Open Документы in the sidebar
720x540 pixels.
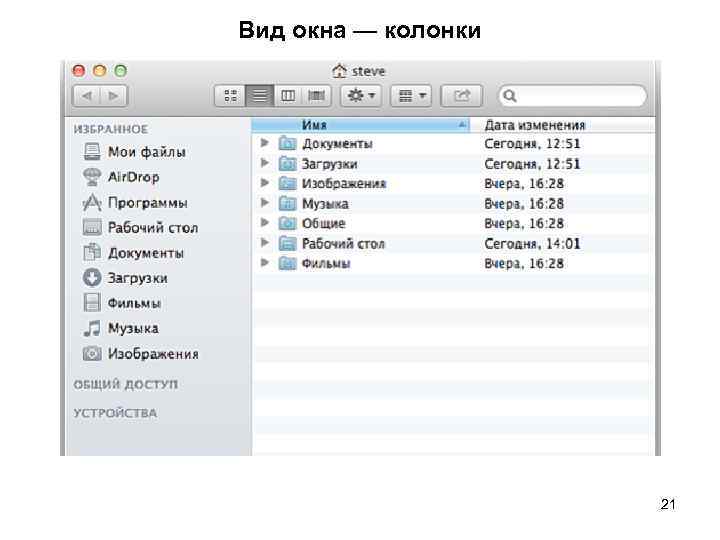coord(145,253)
